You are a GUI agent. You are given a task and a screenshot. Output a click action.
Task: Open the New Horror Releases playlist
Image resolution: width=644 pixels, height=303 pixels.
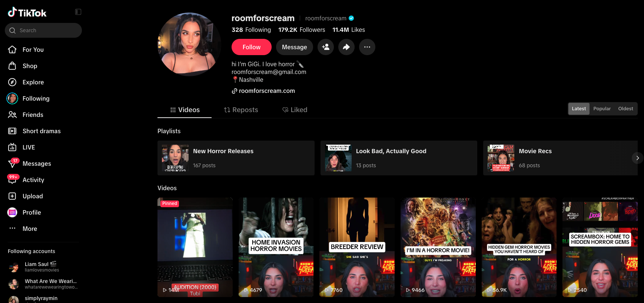click(236, 158)
